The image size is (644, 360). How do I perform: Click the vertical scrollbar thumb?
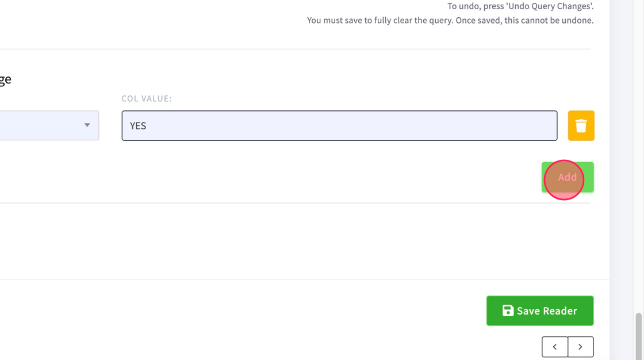(638, 336)
